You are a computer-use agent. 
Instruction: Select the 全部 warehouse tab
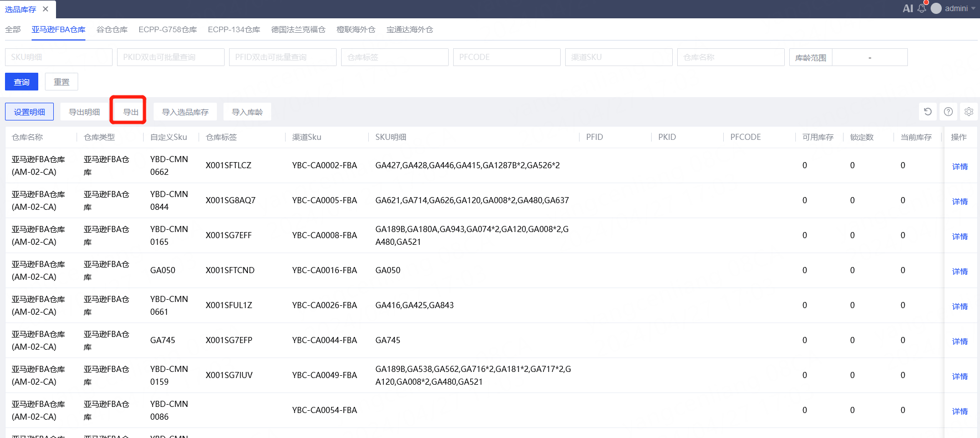tap(13, 29)
